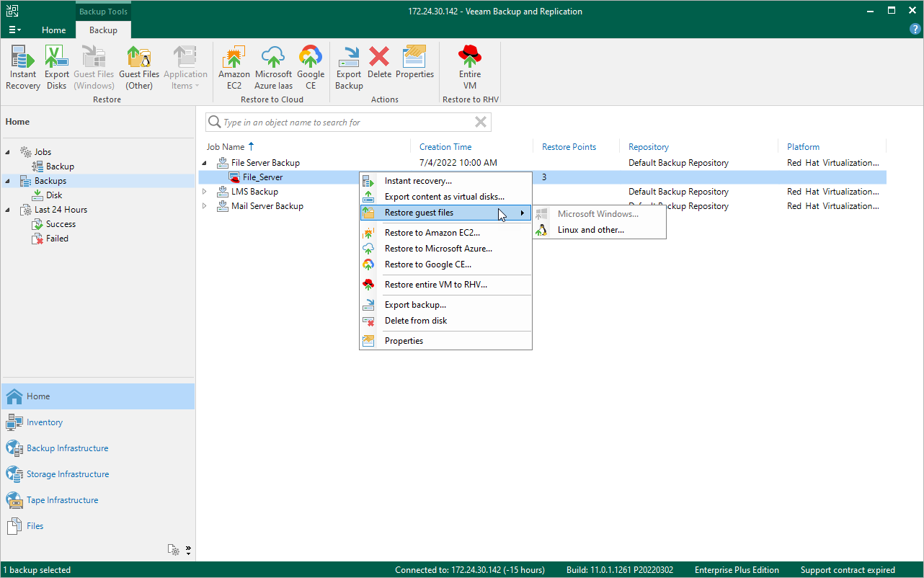
Task: Choose Restore to Microsoft Azure menu item
Action: click(445, 249)
